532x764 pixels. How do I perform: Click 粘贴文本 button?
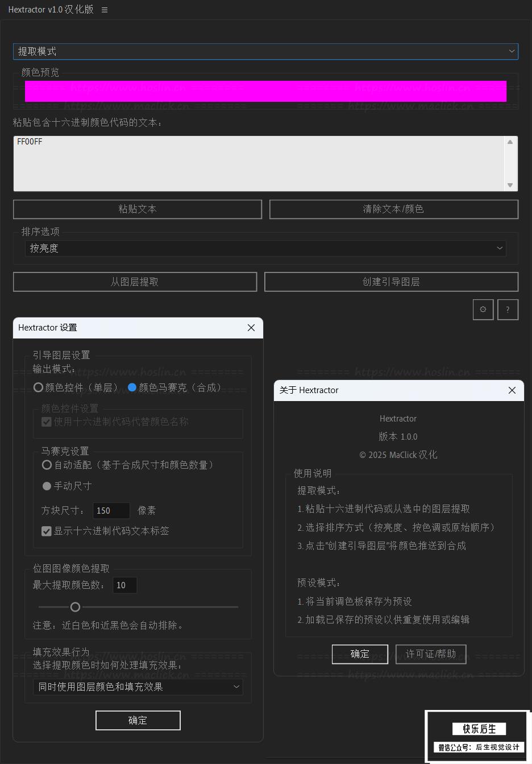138,209
